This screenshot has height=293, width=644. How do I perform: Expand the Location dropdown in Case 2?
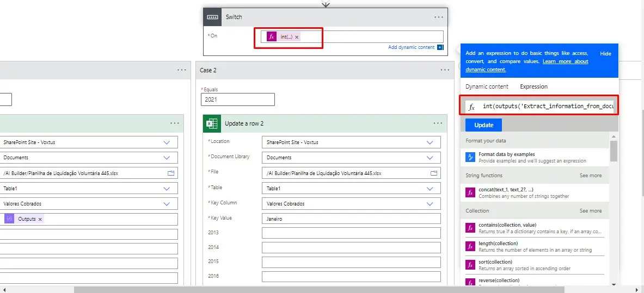tap(430, 142)
